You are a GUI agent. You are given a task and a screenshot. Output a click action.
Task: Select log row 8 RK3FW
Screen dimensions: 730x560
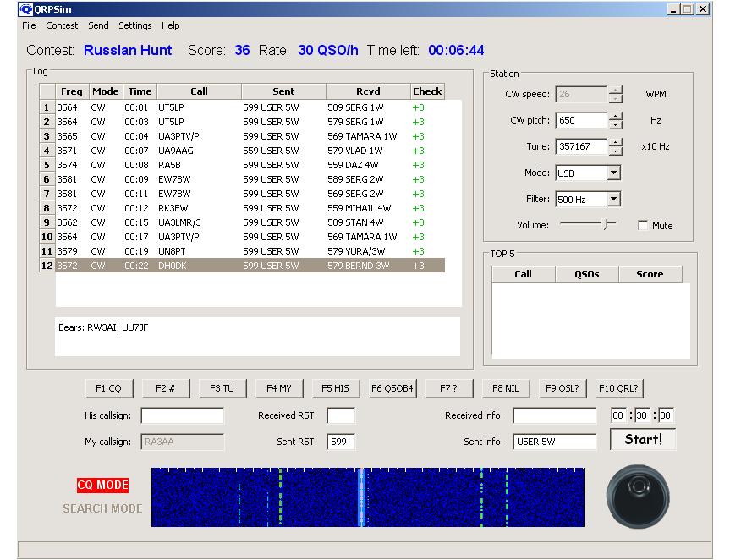pyautogui.click(x=242, y=208)
